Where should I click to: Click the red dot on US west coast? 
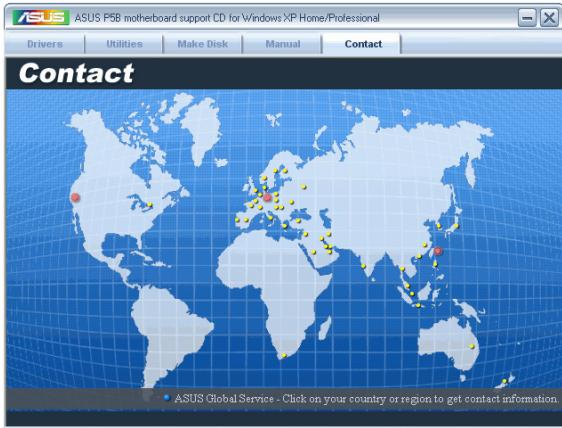tap(75, 197)
